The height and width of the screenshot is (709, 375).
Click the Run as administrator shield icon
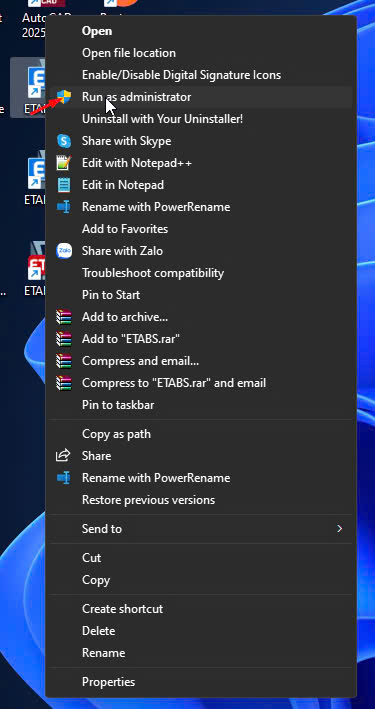click(64, 97)
